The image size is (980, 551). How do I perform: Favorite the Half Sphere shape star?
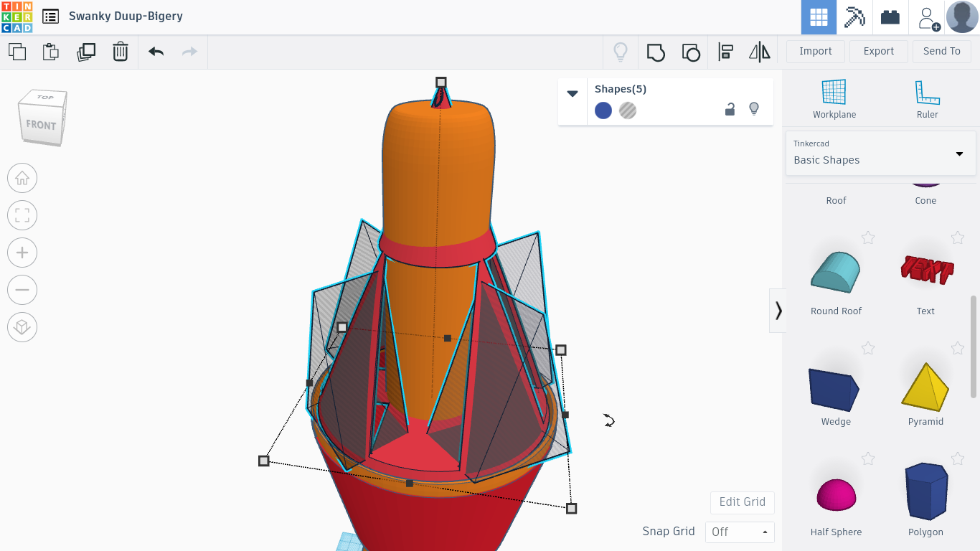pyautogui.click(x=868, y=458)
